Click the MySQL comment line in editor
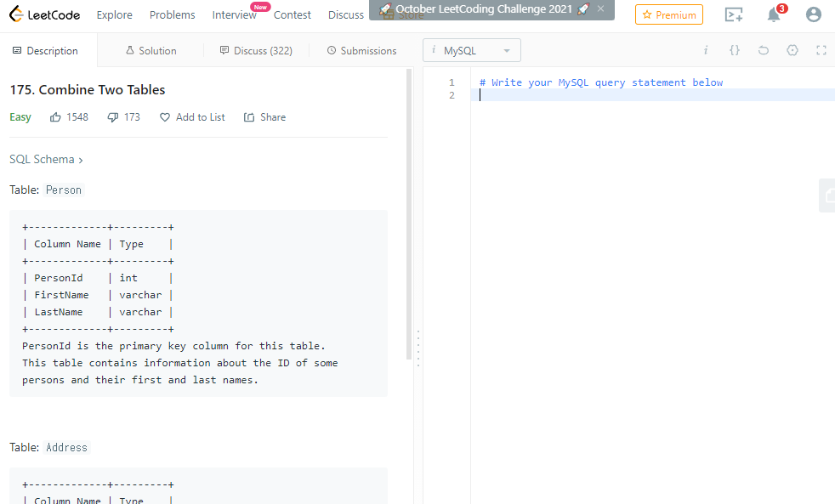 point(601,82)
